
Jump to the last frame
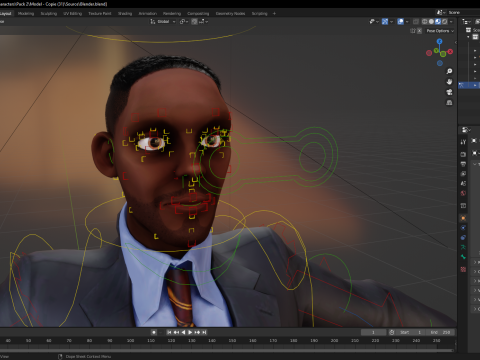coord(204,332)
